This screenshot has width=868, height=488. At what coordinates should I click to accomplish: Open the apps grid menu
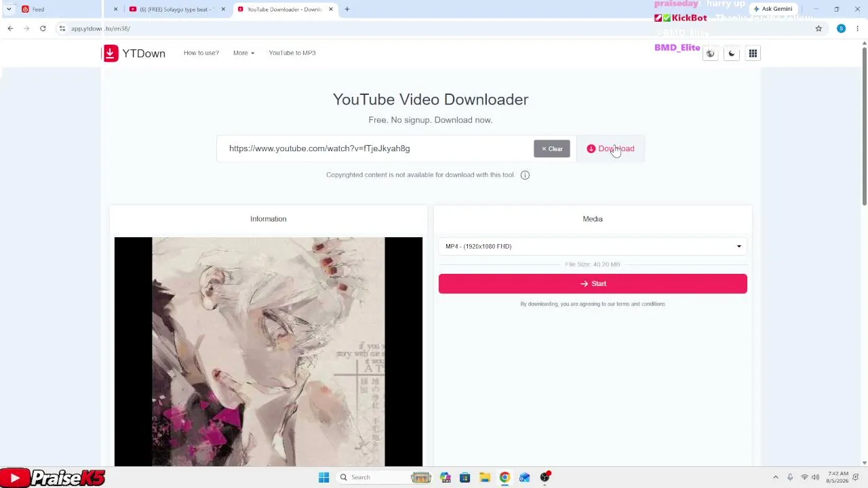pos(753,54)
